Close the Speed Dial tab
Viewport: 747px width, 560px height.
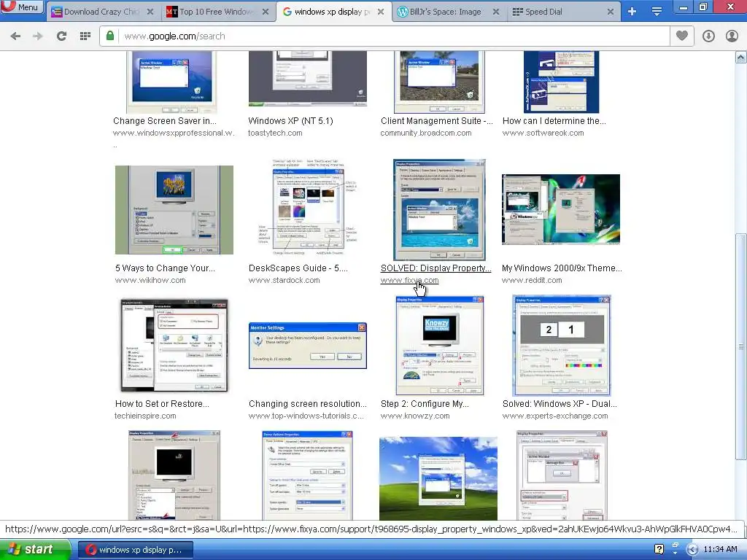coord(611,12)
